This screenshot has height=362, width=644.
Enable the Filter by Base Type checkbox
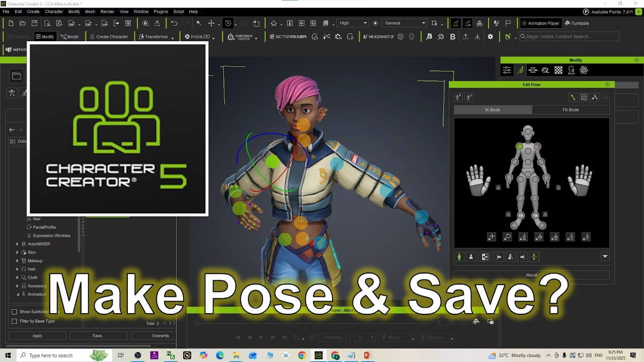point(14,321)
